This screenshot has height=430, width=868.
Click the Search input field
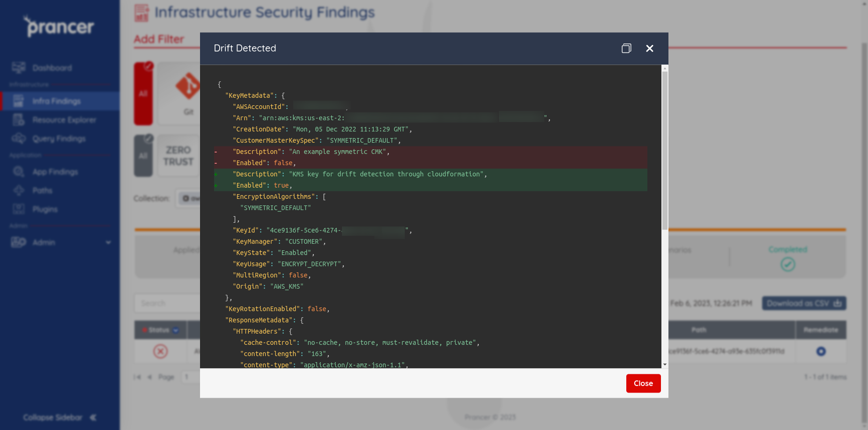[168, 303]
